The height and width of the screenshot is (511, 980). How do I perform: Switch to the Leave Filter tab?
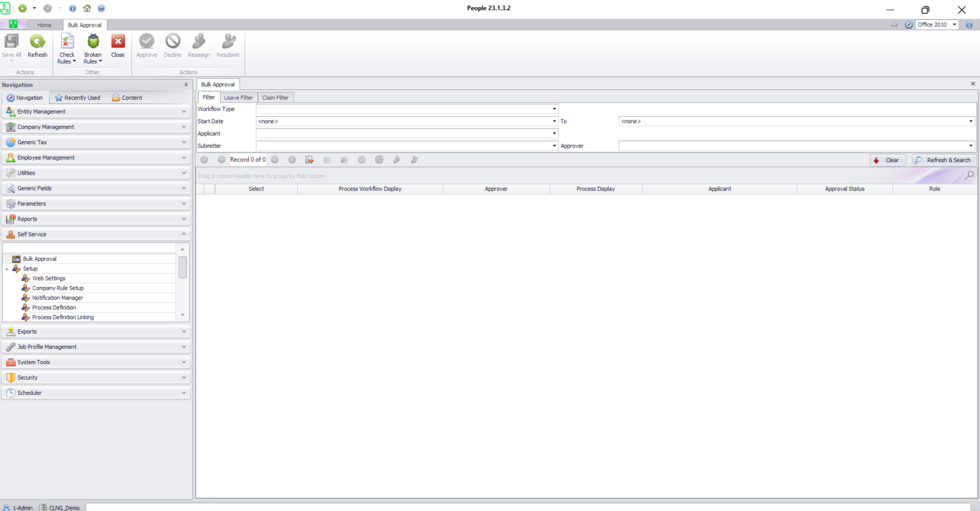click(x=238, y=97)
